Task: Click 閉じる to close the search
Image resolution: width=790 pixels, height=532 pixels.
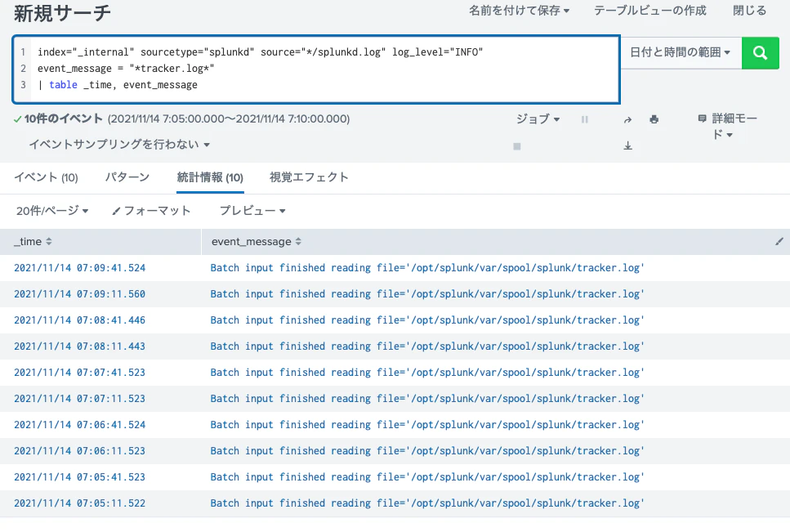Action: click(749, 11)
